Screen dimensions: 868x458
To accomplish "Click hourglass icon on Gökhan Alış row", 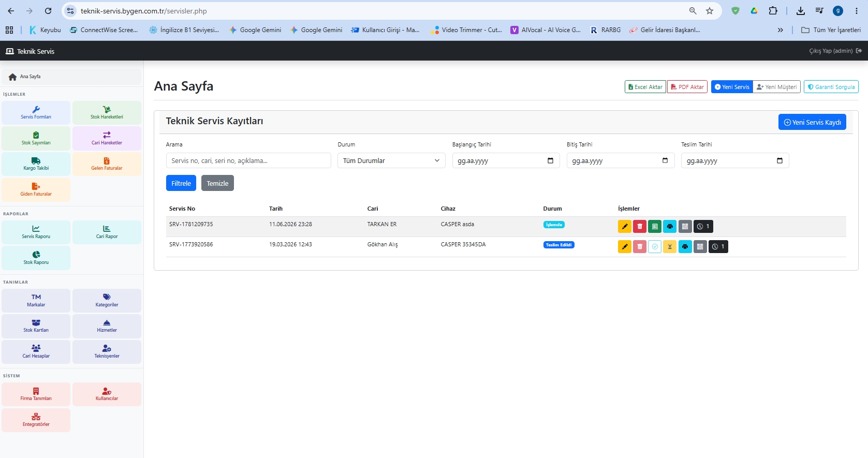I will [670, 246].
